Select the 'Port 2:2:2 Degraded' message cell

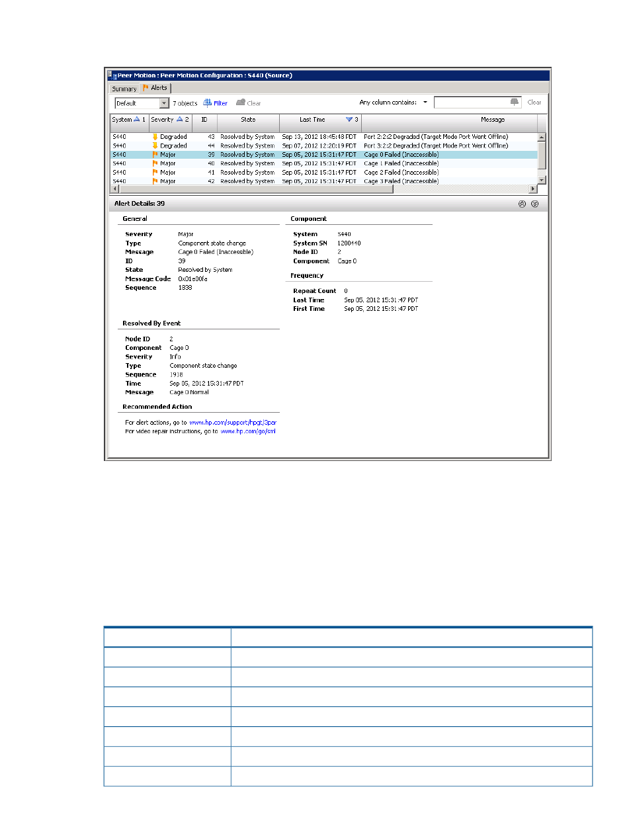[436, 137]
